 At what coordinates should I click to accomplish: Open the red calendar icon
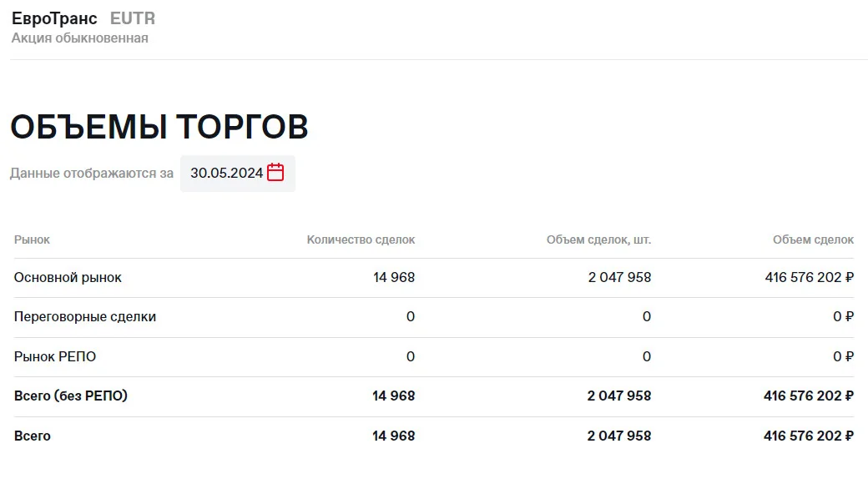click(x=275, y=173)
